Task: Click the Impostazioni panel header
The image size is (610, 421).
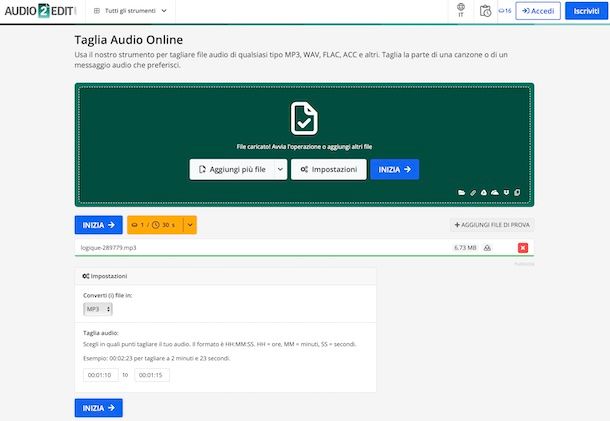Action: click(x=225, y=276)
